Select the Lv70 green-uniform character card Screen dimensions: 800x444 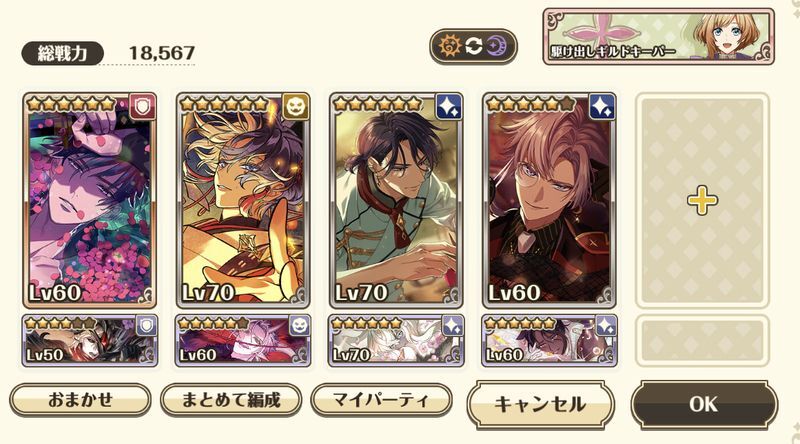[x=396, y=201]
